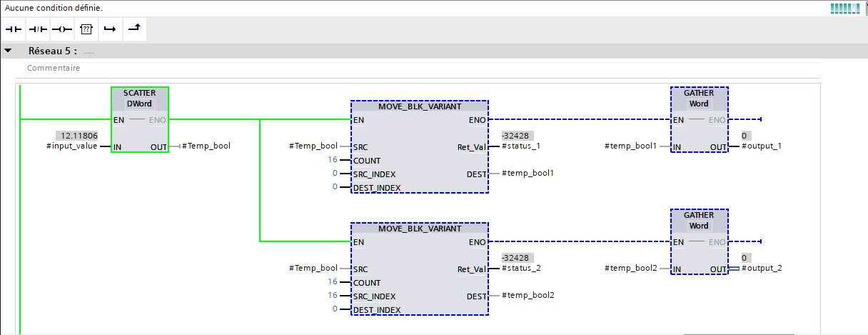This screenshot has width=868, height=335.
Task: Select the second MOVE_BLK_VARIANT block title
Action: [x=420, y=229]
